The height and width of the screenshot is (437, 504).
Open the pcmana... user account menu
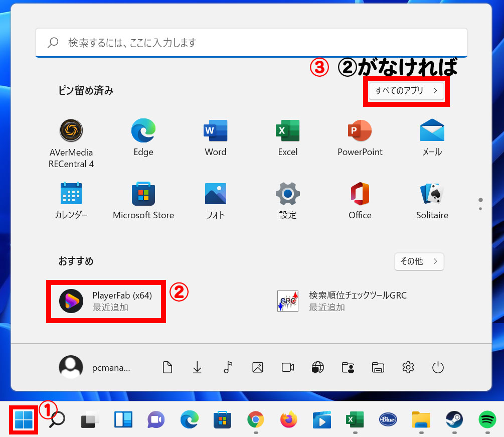(95, 367)
